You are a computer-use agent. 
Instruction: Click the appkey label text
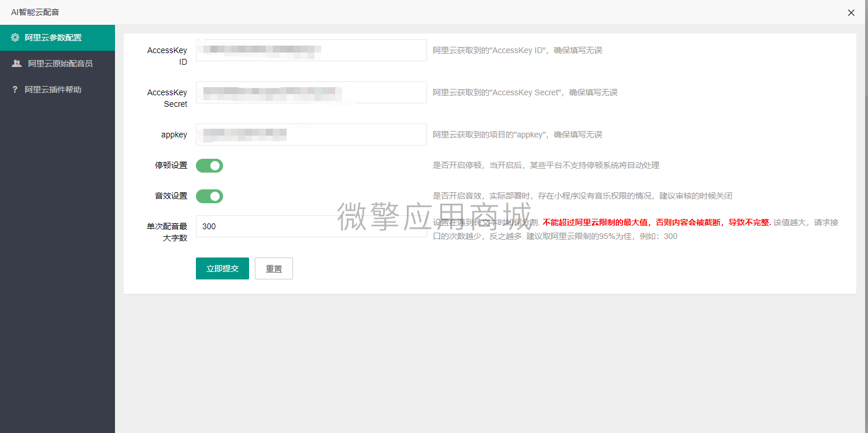(174, 135)
